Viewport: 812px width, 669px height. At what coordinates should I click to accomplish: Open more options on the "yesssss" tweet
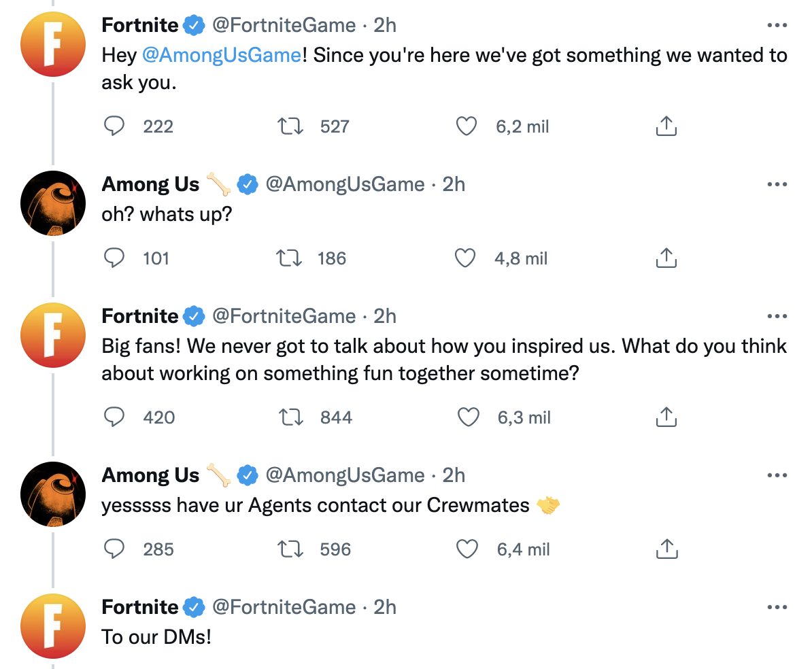pos(777,475)
